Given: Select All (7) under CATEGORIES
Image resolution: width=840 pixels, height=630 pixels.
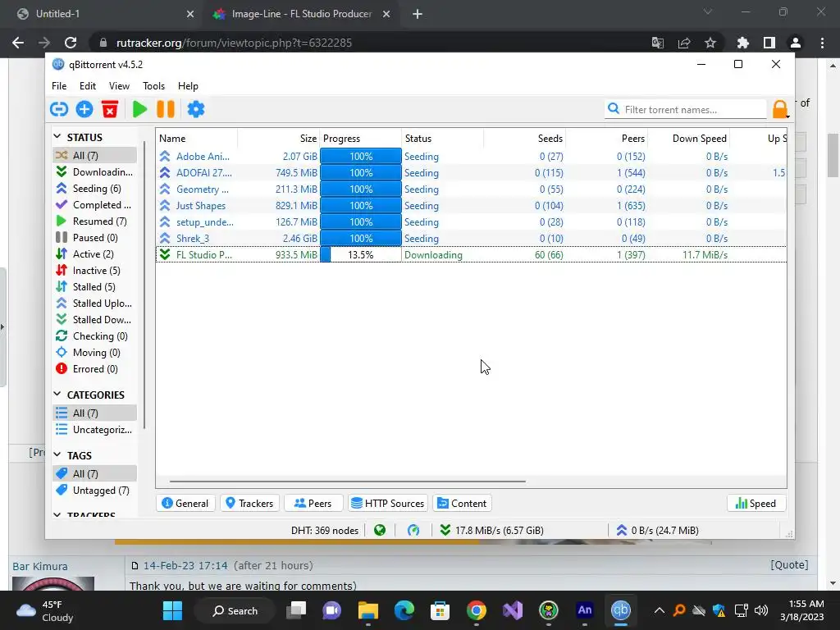Looking at the screenshot, I should [95, 413].
